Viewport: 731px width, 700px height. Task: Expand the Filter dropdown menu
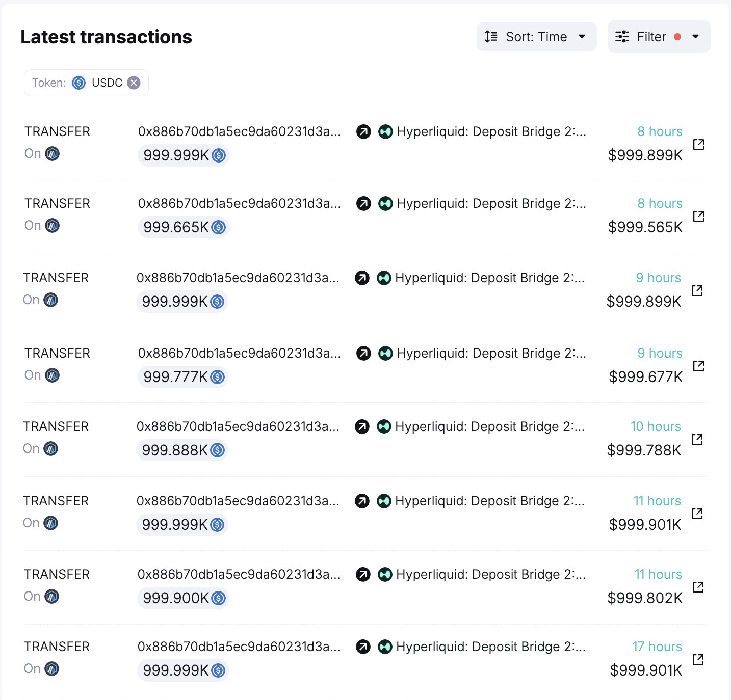(659, 37)
